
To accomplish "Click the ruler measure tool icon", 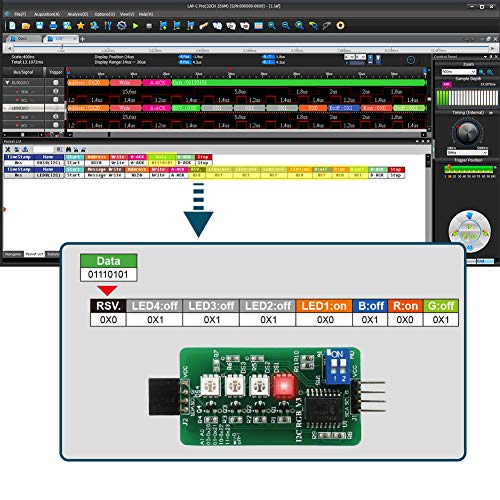I will [x=204, y=25].
